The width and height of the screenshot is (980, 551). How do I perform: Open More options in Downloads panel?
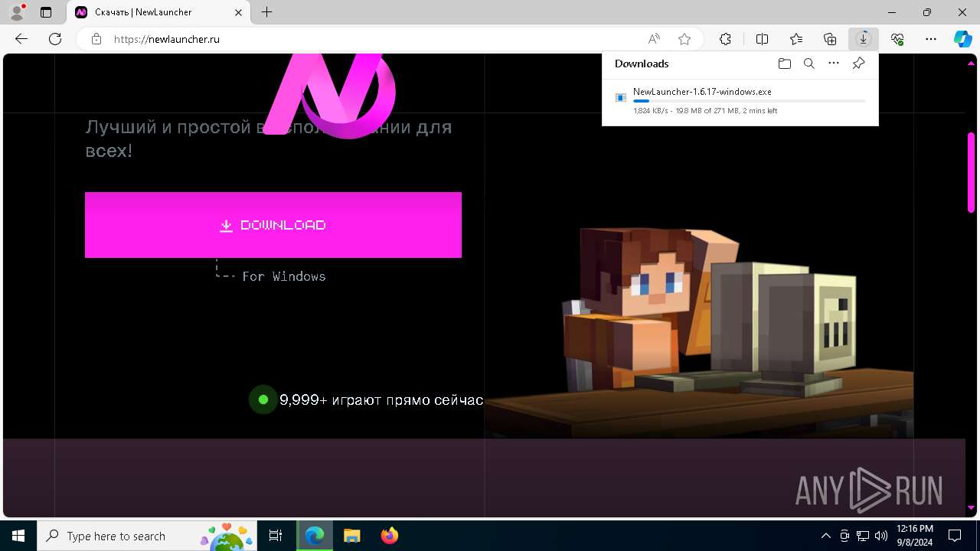point(834,64)
